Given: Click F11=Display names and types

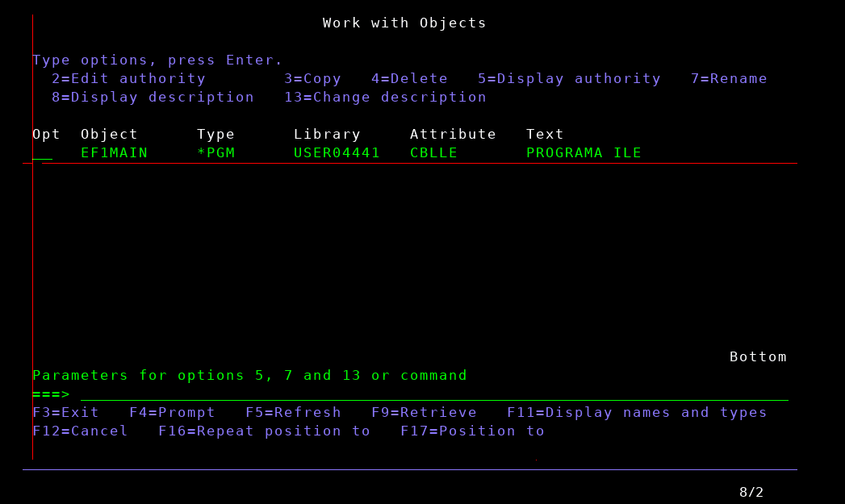Looking at the screenshot, I should pos(637,412).
